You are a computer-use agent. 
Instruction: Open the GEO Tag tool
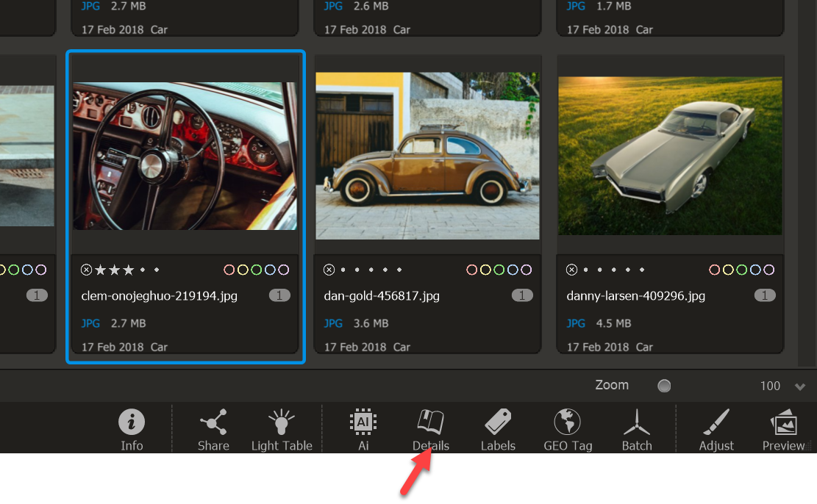pyautogui.click(x=568, y=430)
